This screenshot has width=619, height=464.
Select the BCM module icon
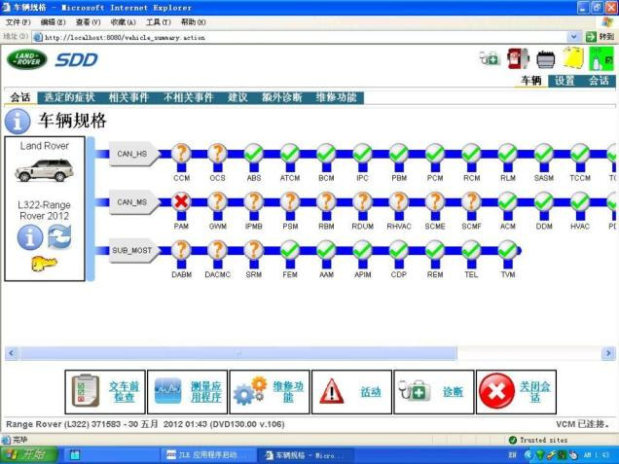pos(326,153)
